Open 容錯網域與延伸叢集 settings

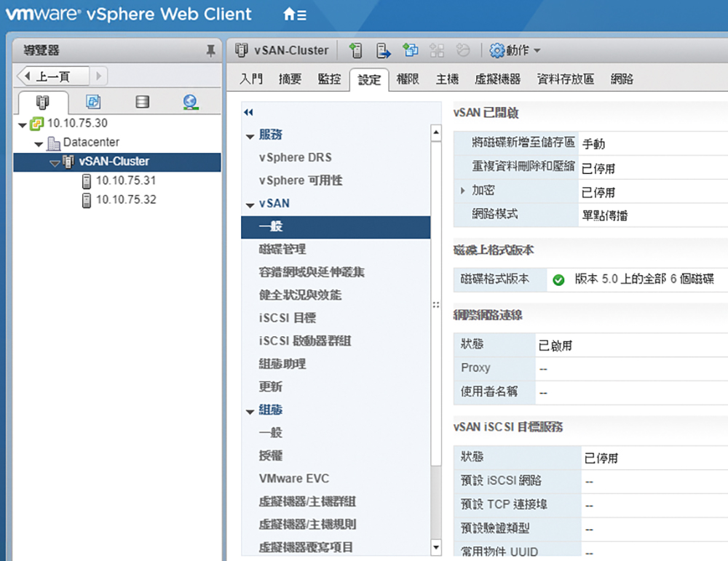312,272
